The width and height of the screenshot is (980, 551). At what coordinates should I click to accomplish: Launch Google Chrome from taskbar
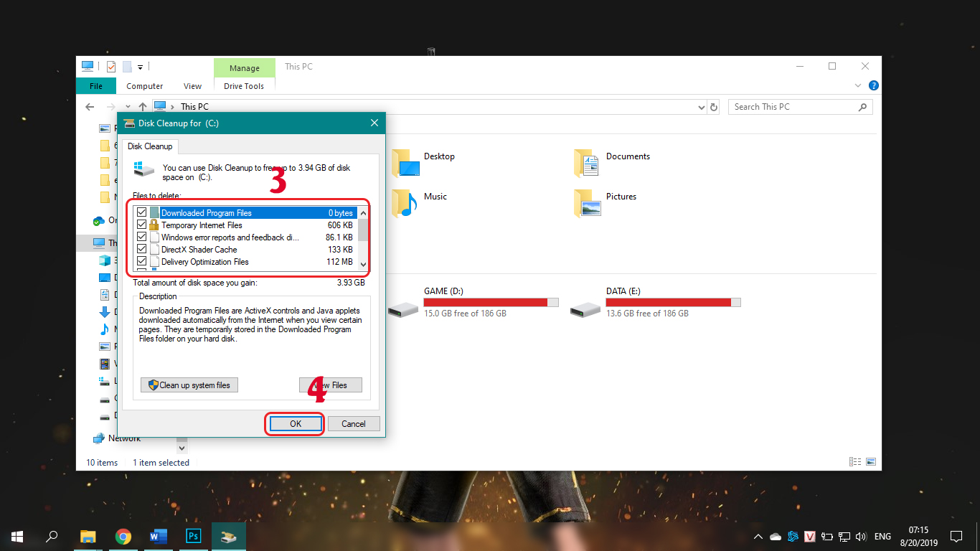coord(123,536)
